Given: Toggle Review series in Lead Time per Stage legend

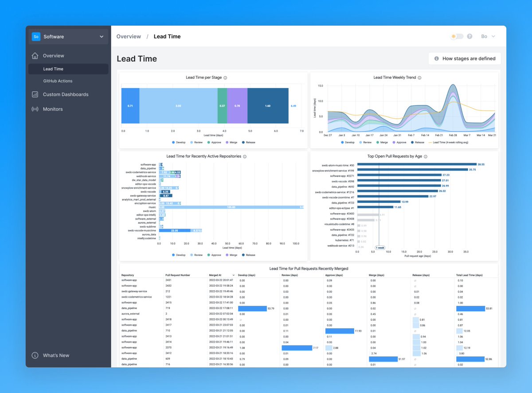Looking at the screenshot, I should pos(197,142).
